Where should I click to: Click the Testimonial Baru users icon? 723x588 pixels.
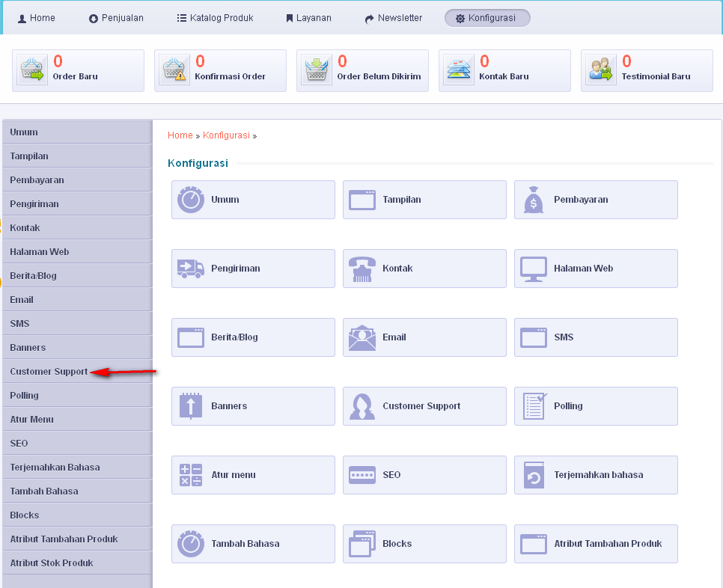[601, 70]
